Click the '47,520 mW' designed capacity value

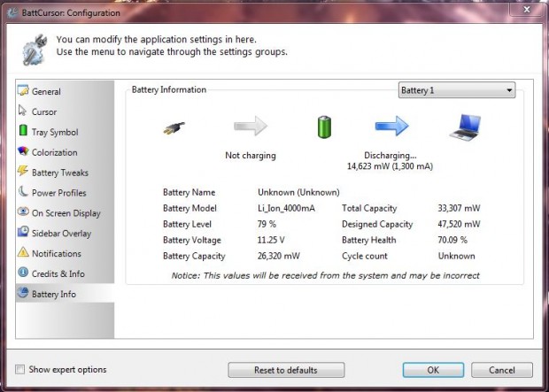(459, 224)
